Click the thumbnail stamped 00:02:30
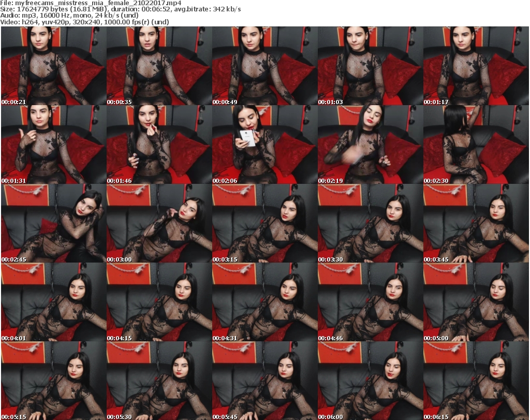 476,144
